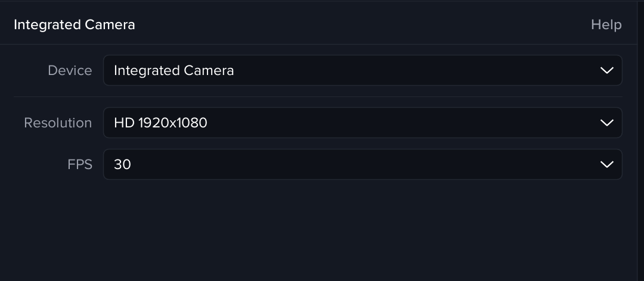The height and width of the screenshot is (281, 644).
Task: Click the Help link in the header
Action: point(606,24)
